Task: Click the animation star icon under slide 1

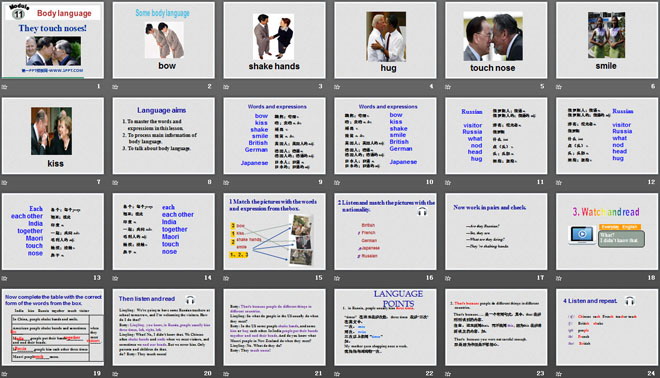Action: [x=5, y=87]
